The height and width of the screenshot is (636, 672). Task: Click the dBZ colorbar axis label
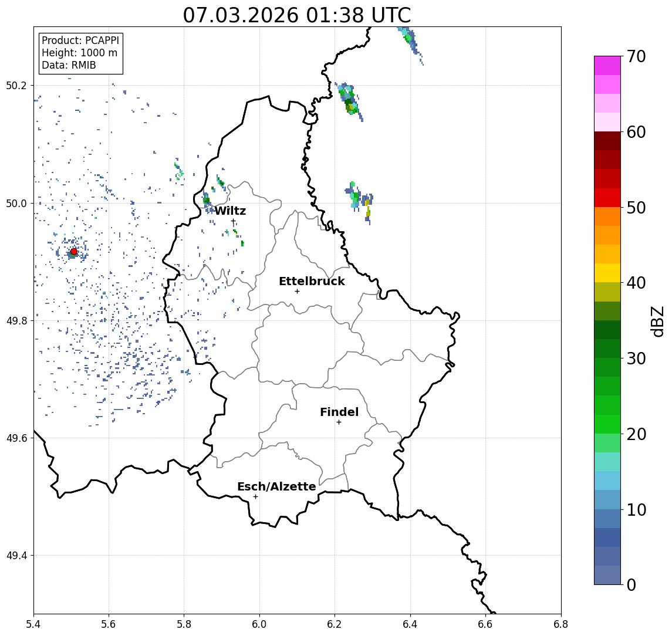click(x=657, y=321)
